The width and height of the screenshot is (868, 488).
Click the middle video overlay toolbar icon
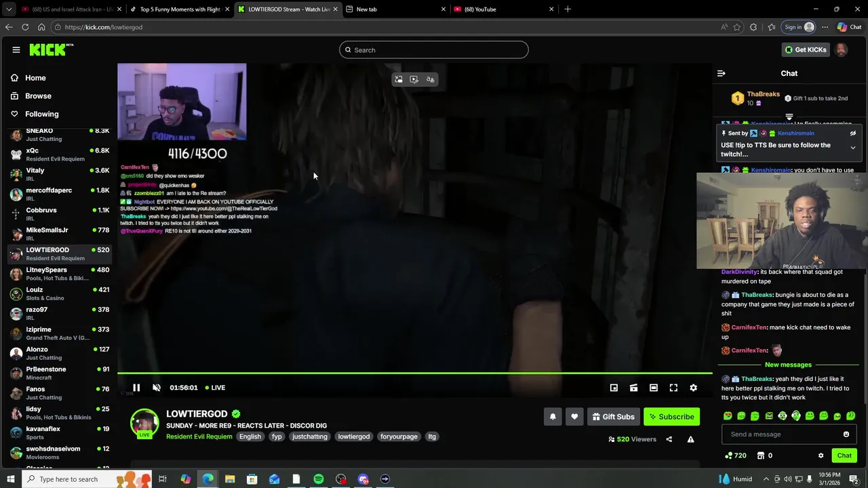click(414, 79)
